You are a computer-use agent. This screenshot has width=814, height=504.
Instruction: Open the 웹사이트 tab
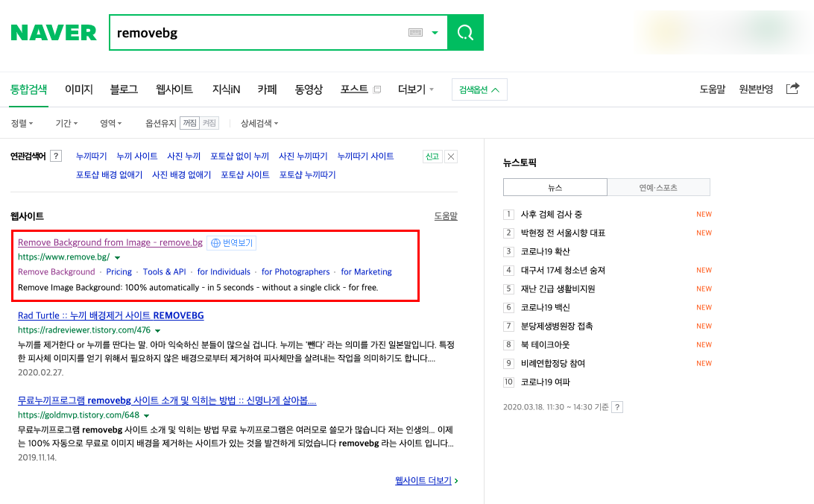174,89
